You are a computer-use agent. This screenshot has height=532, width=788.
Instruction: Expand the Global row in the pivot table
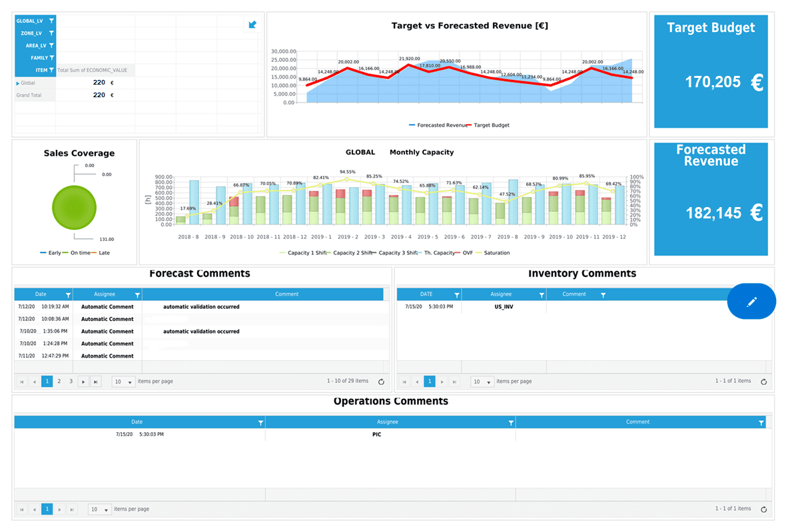pyautogui.click(x=18, y=82)
